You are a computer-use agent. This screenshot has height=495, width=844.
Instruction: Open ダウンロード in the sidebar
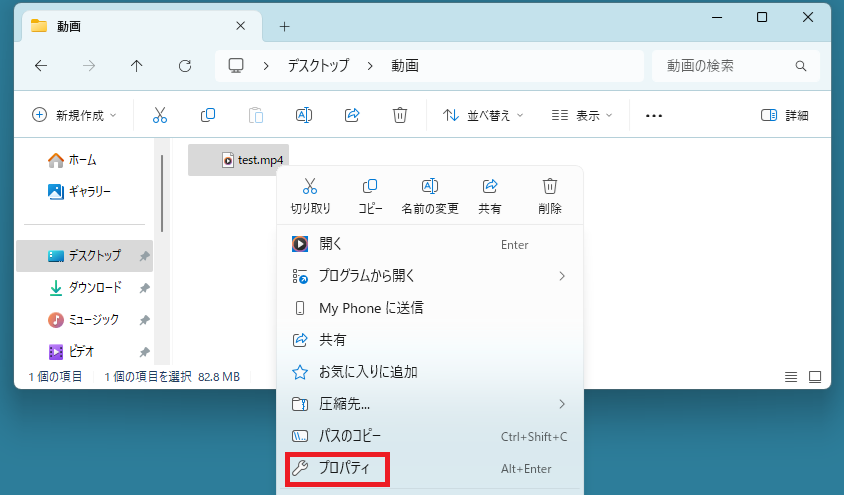pos(85,288)
